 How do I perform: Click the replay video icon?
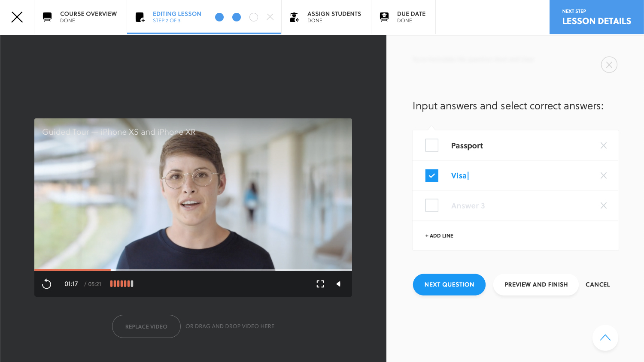tap(47, 284)
